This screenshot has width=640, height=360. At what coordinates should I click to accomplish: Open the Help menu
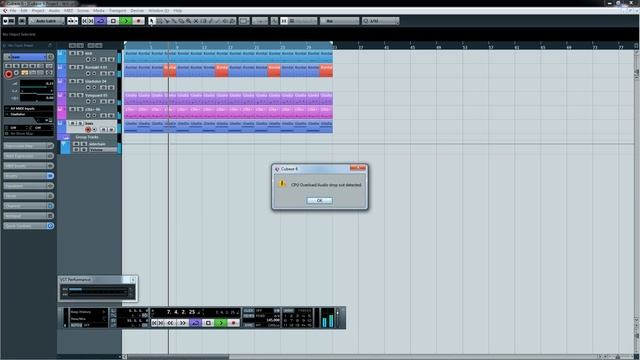point(178,11)
